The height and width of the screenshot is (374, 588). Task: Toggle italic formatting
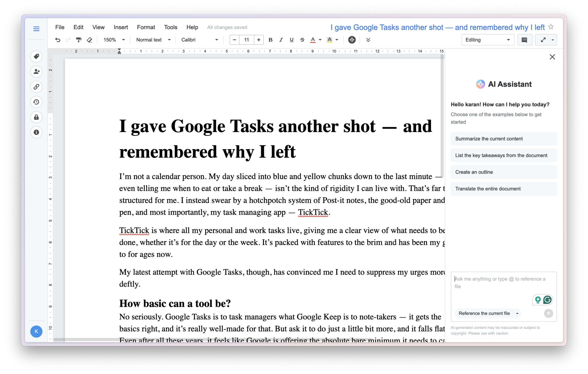pos(281,40)
